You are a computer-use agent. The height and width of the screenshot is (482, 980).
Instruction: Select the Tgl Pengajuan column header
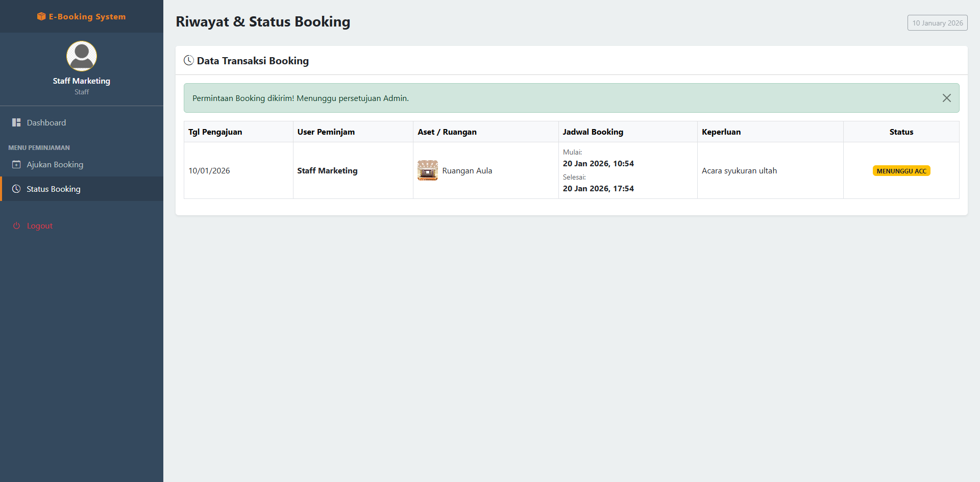pos(215,132)
